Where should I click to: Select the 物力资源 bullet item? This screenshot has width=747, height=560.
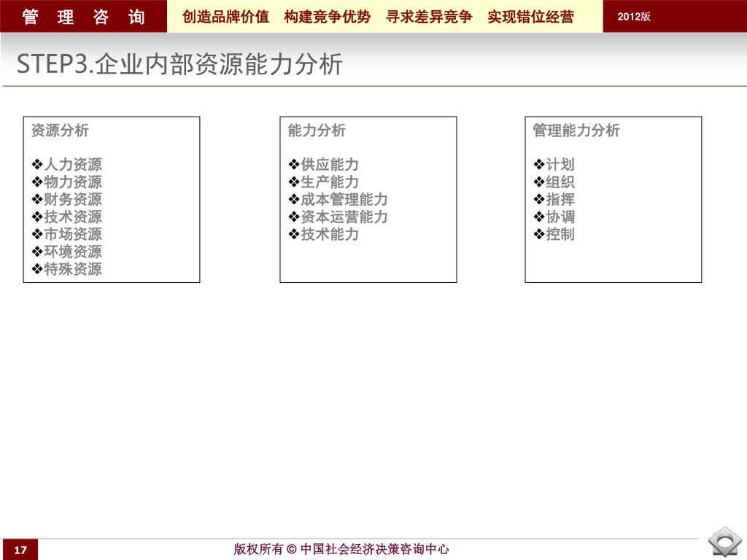66,182
